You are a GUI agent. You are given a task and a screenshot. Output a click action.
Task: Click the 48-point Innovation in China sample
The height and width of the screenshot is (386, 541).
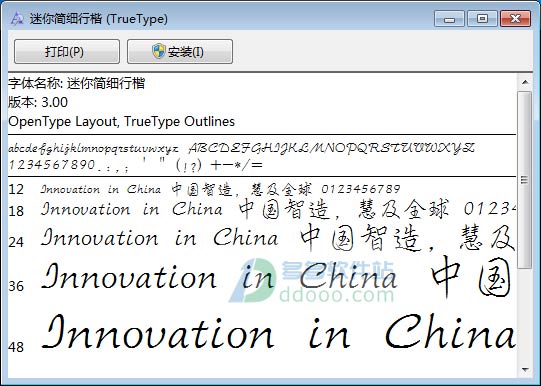[279, 331]
